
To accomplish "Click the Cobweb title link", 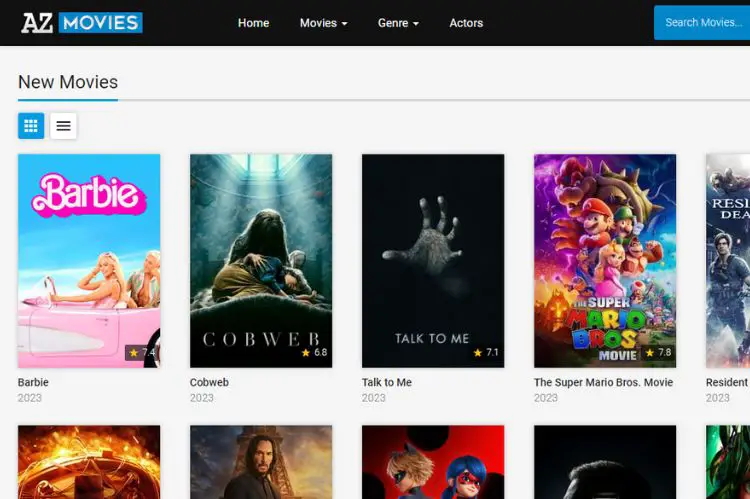I will click(209, 382).
